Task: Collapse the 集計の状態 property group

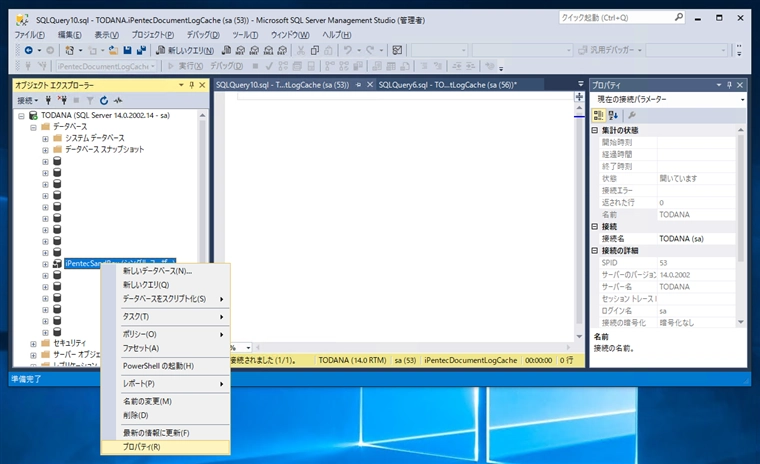Action: 596,130
